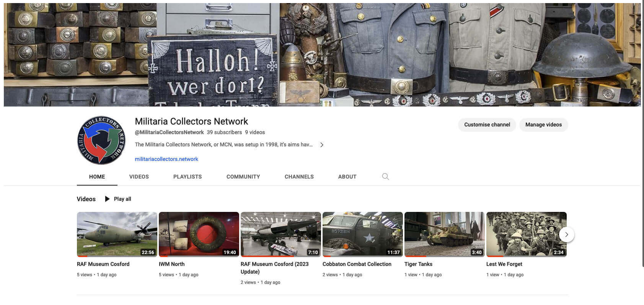Click the next arrow on the video carousel
644x305 pixels.
coord(567,234)
